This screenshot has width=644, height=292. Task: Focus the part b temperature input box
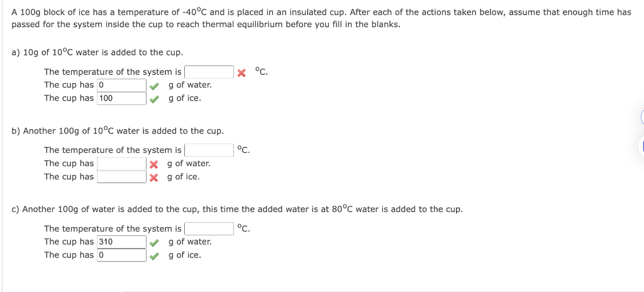click(209, 150)
